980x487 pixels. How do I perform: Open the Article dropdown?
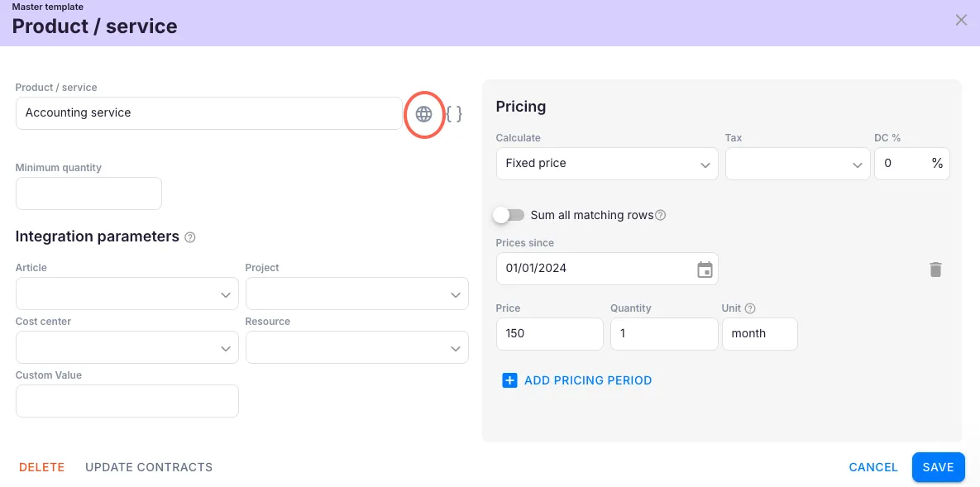click(x=127, y=294)
